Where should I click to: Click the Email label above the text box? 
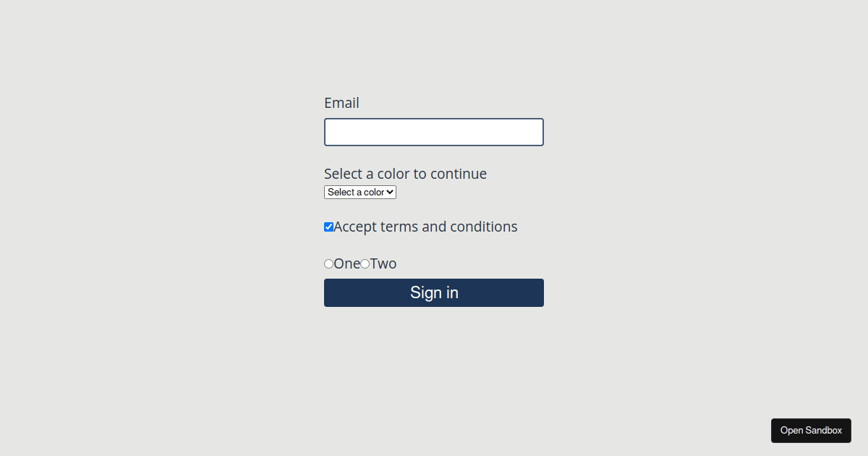(x=341, y=103)
